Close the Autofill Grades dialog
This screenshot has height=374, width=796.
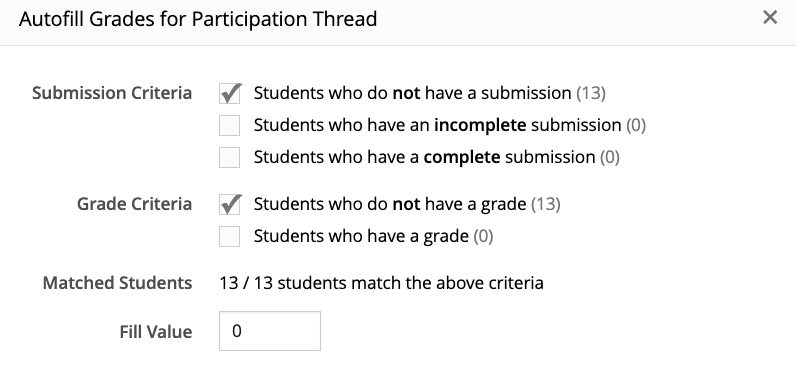770,17
